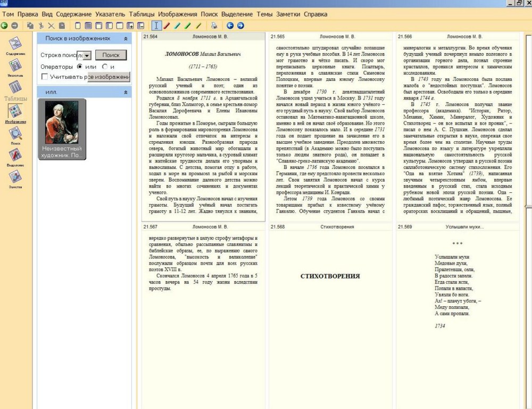Click the layout icon with plus sign
The image size is (532, 409).
130,26
